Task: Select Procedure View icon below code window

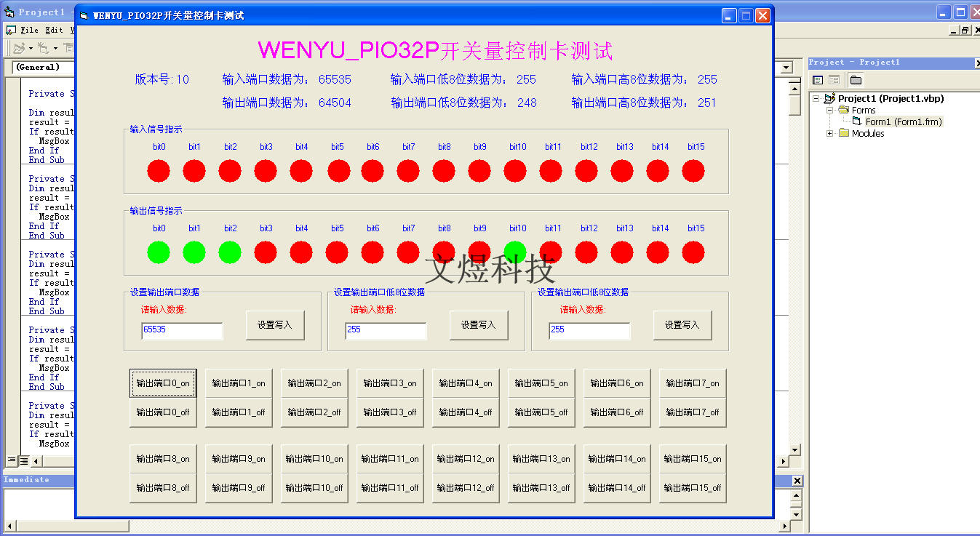Action: point(12,460)
